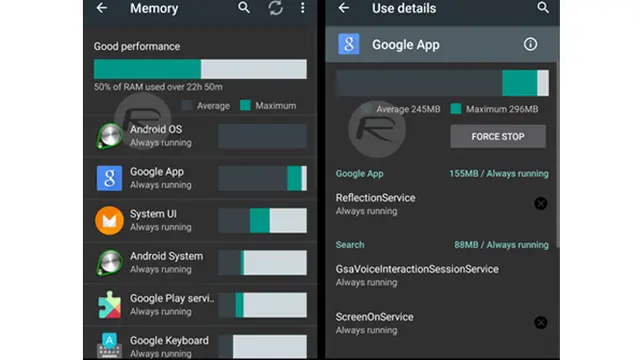Tap the refresh icon in Memory toolbar
Viewport: 640px width, 360px height.
point(276,8)
